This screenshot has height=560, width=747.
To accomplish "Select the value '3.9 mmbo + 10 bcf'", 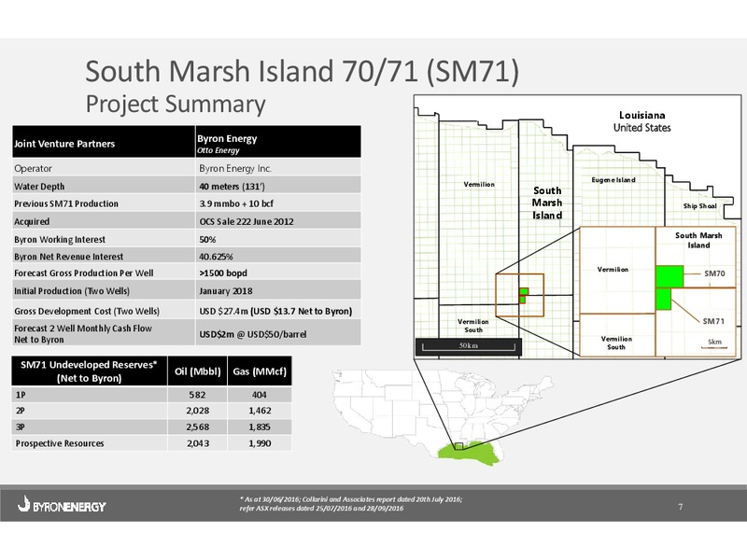I will tap(236, 203).
